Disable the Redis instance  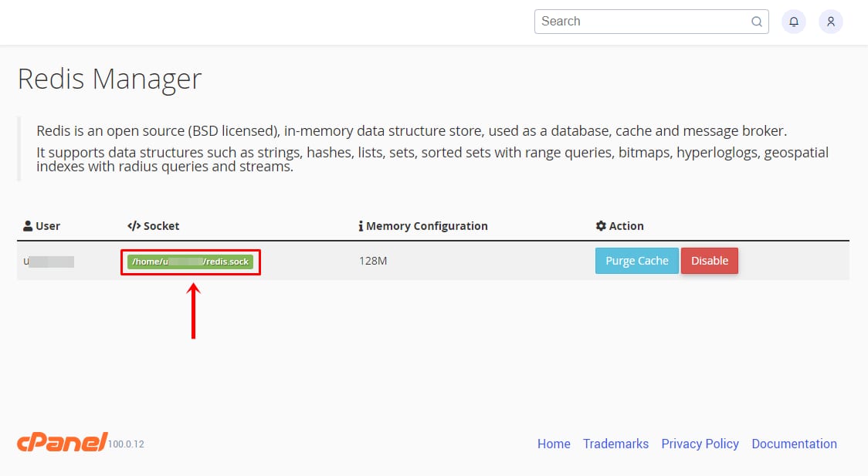click(x=709, y=261)
